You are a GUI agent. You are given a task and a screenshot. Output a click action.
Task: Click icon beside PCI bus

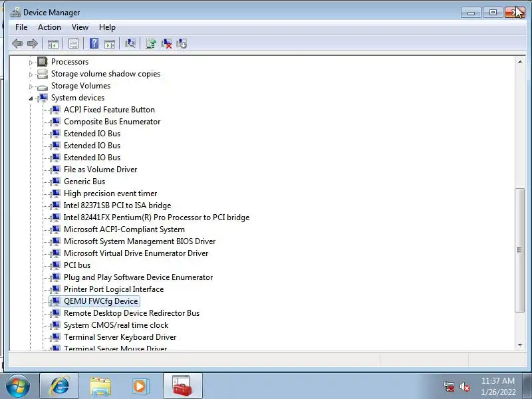click(x=55, y=265)
